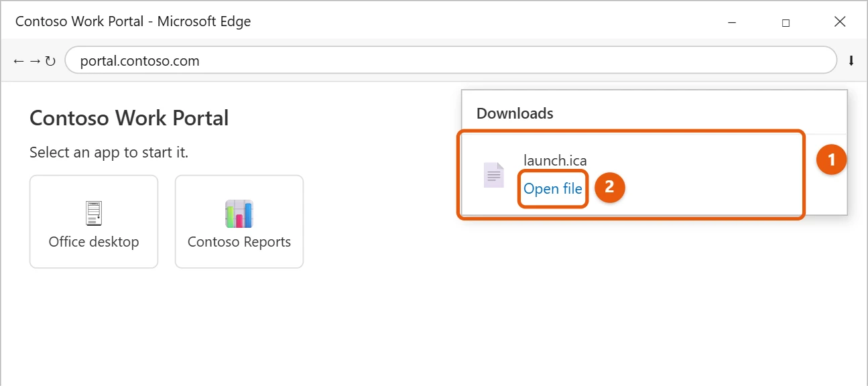Click the launch.ica file name
Viewport: 868px width, 386px height.
(555, 161)
